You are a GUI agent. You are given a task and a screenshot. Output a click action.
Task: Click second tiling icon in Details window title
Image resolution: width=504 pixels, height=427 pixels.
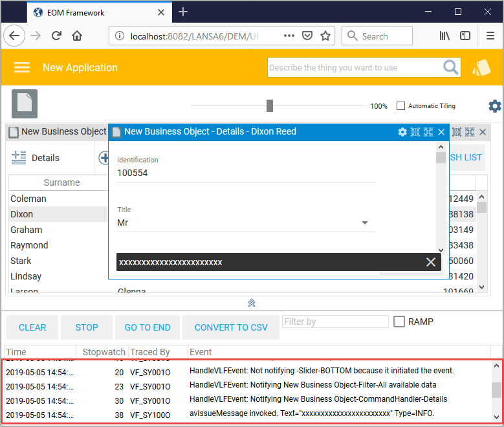pyautogui.click(x=428, y=132)
